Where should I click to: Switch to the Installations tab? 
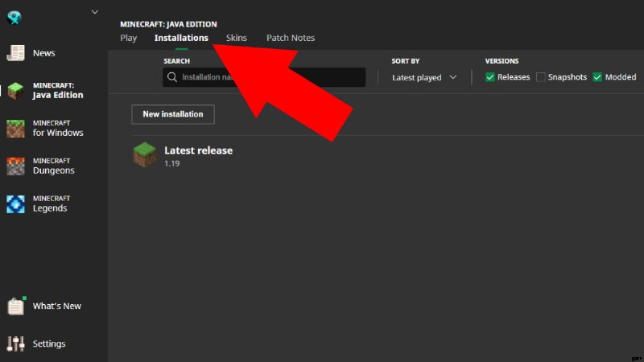click(181, 38)
